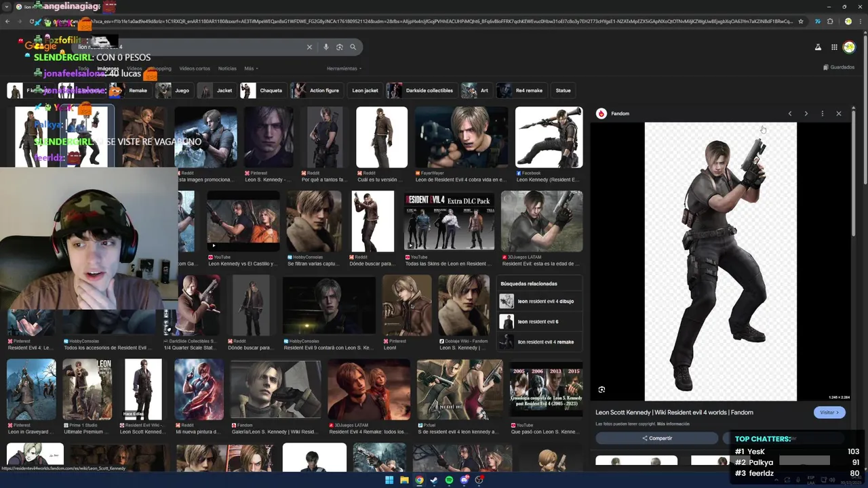Expand the Más search filter dropdown

point(251,68)
